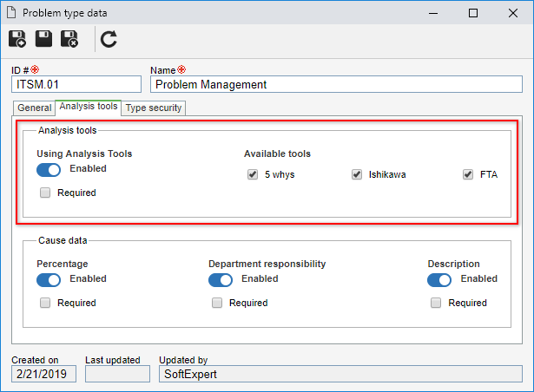Click the document icon in title bar
Image resolution: width=534 pixels, height=392 pixels.
point(11,13)
